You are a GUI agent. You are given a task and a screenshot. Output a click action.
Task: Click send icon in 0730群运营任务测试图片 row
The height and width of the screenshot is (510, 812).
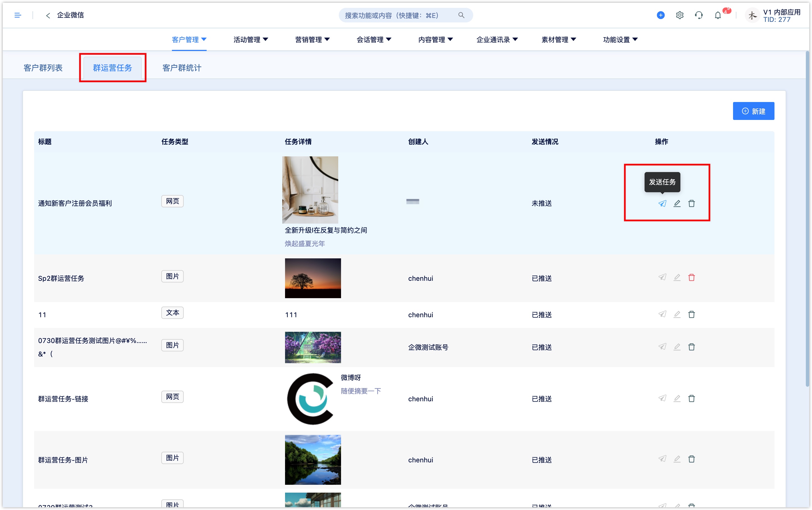pyautogui.click(x=662, y=347)
